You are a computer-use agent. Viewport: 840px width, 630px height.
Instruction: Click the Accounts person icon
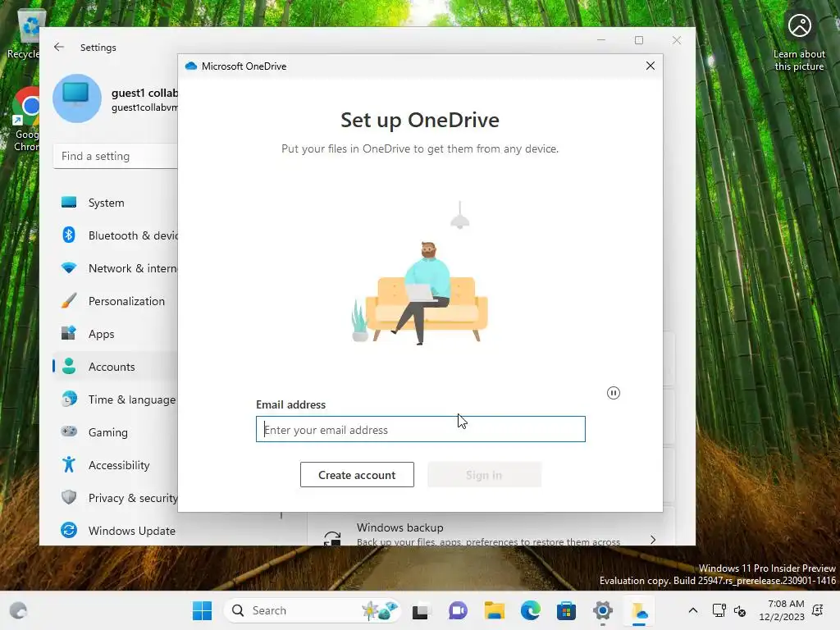click(x=69, y=366)
